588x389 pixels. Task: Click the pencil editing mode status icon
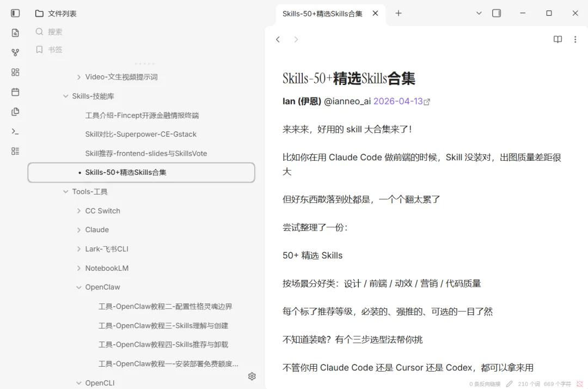pos(509,384)
